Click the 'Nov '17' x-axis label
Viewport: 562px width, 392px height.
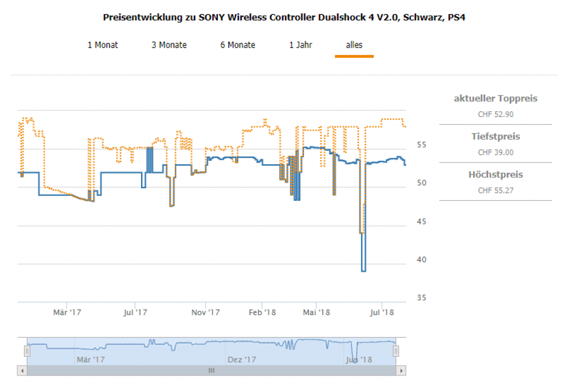(206, 312)
